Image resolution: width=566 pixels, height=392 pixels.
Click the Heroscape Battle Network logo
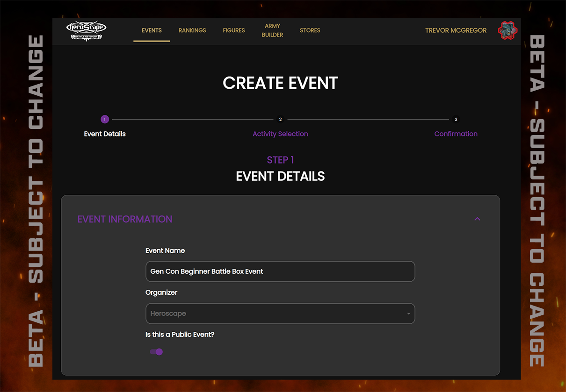coord(87,31)
